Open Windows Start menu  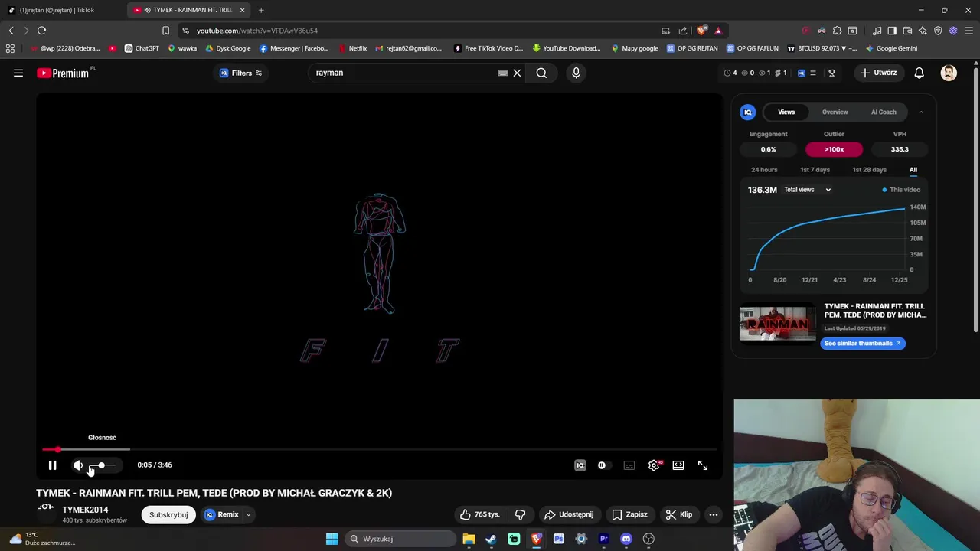[332, 539]
